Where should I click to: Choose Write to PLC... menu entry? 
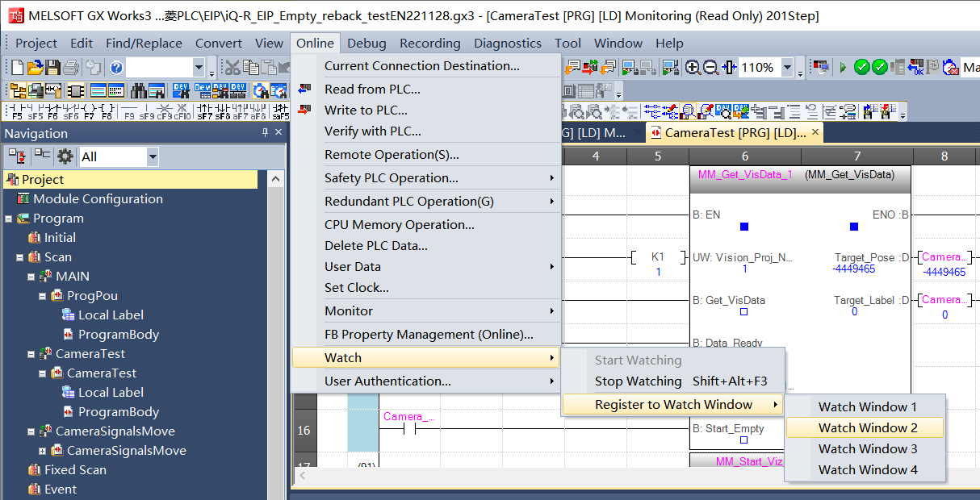click(366, 110)
